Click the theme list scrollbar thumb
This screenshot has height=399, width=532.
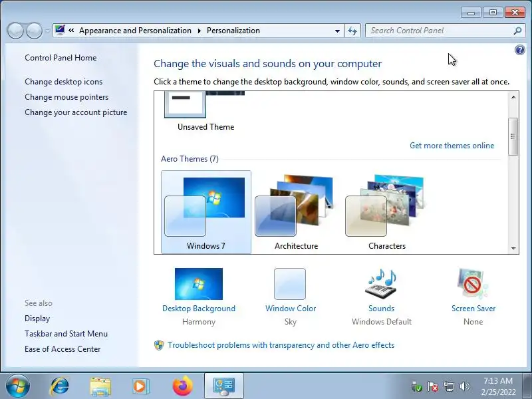[513, 136]
